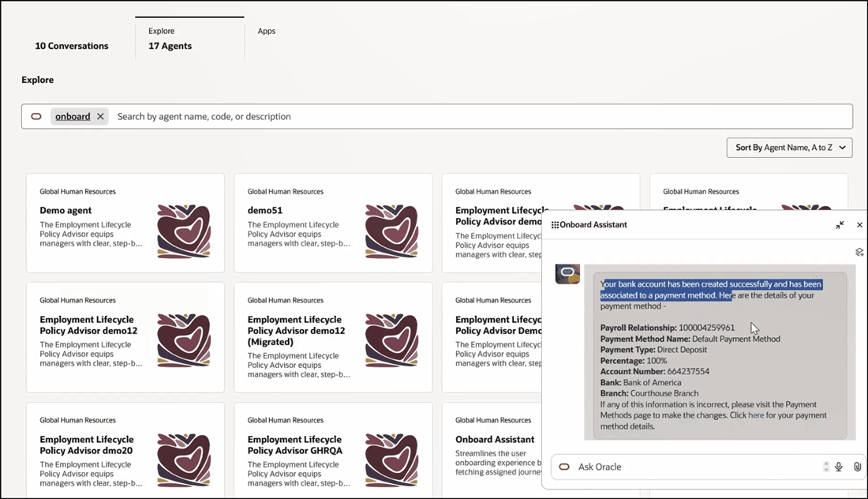Select the Explore 17 Agents tab
Image resolution: width=868 pixels, height=499 pixels.
(189, 39)
